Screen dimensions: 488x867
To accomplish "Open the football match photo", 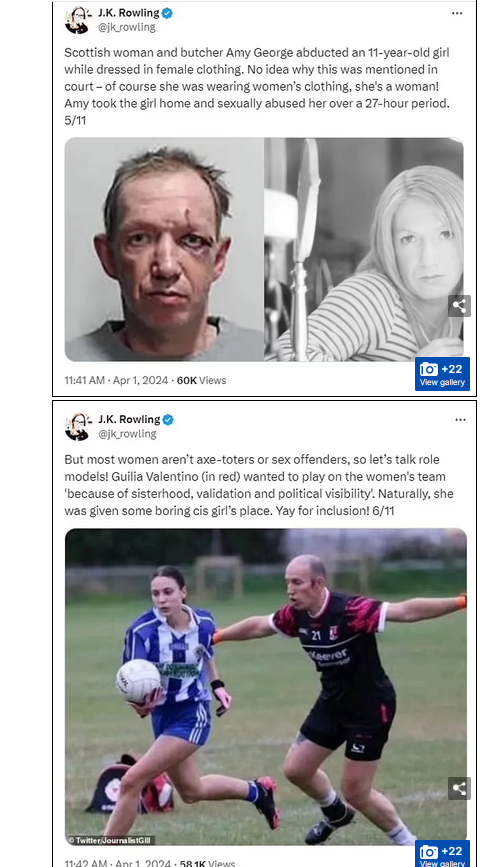I will [x=266, y=687].
